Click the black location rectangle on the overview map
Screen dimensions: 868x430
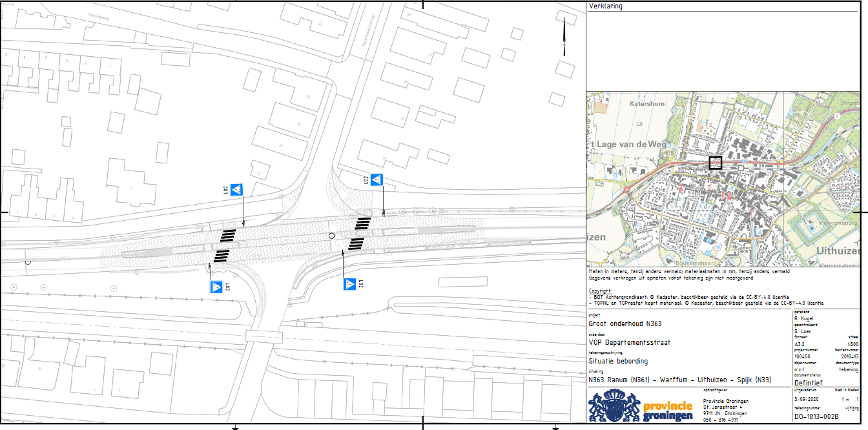click(x=715, y=163)
